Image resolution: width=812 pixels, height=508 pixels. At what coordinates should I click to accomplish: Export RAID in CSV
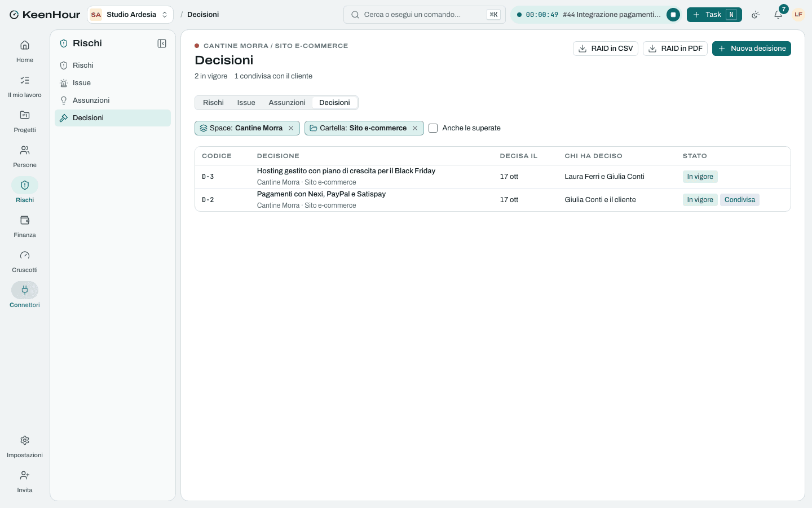pyautogui.click(x=606, y=49)
